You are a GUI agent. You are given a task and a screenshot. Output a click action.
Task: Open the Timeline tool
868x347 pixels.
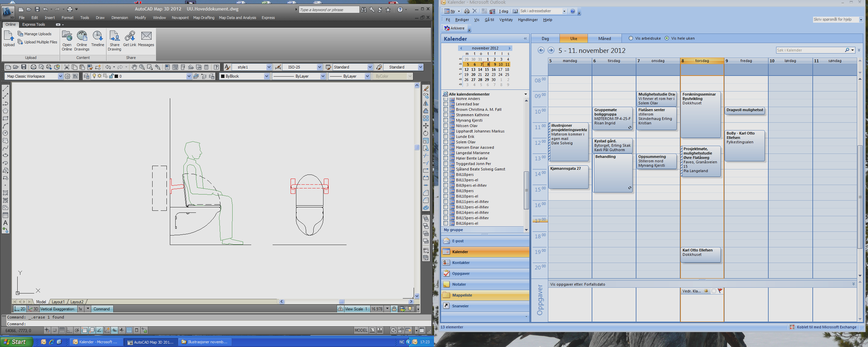pos(98,38)
